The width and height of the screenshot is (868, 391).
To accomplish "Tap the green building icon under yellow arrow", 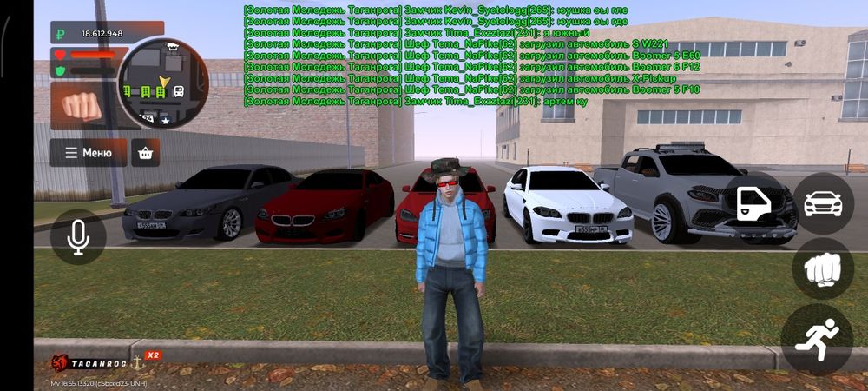I will 161,92.
